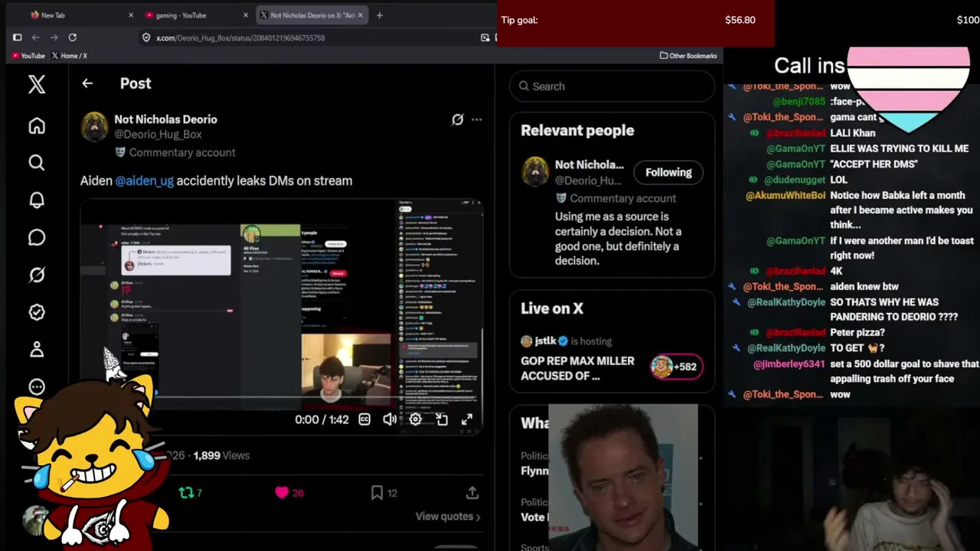Click chat message "LALI Khan"

[x=853, y=133]
